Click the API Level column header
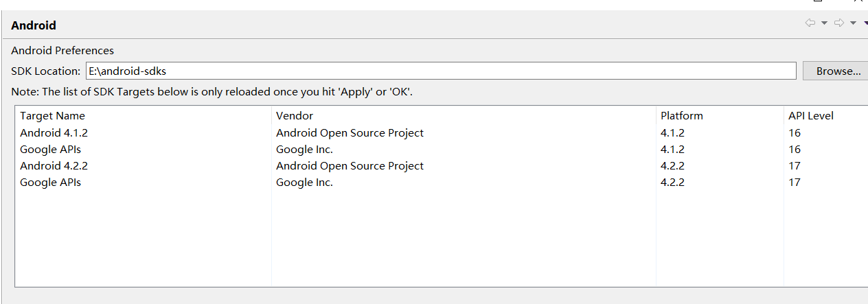The height and width of the screenshot is (304, 868). 811,116
